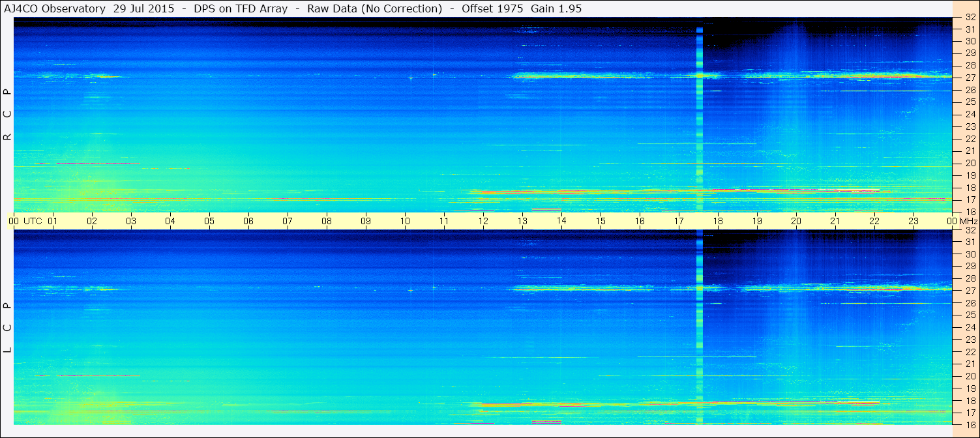The width and height of the screenshot is (980, 438).
Task: Click 'Raw Data (No Correction)' header text
Action: (374, 8)
